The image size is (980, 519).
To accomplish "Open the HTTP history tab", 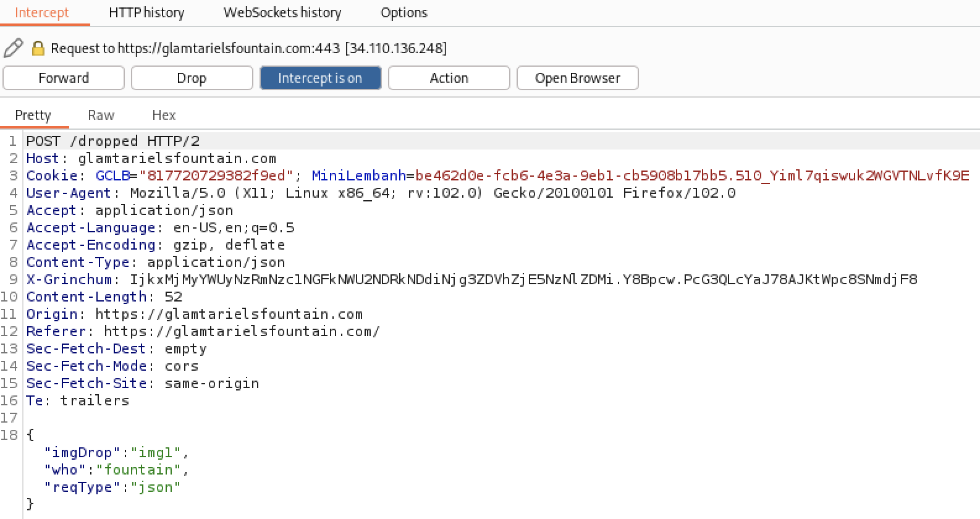I will coord(146,12).
